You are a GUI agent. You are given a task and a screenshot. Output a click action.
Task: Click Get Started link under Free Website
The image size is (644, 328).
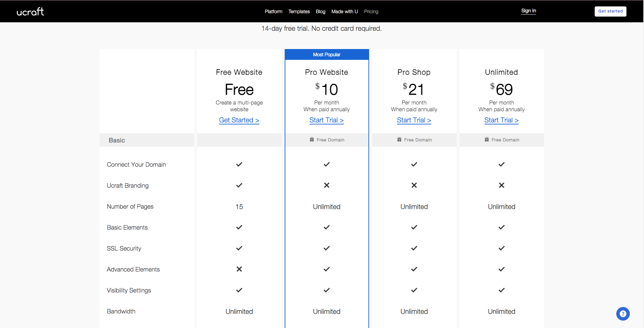[239, 120]
